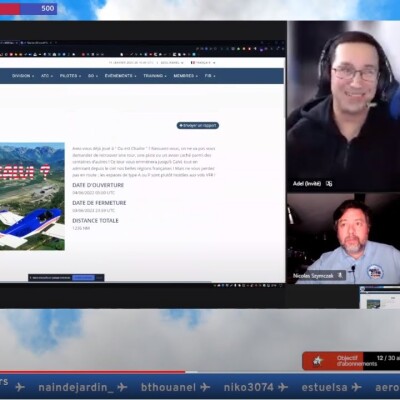
Task: Click the screen-share icon next to Adel (invité)
Action: coord(329,184)
